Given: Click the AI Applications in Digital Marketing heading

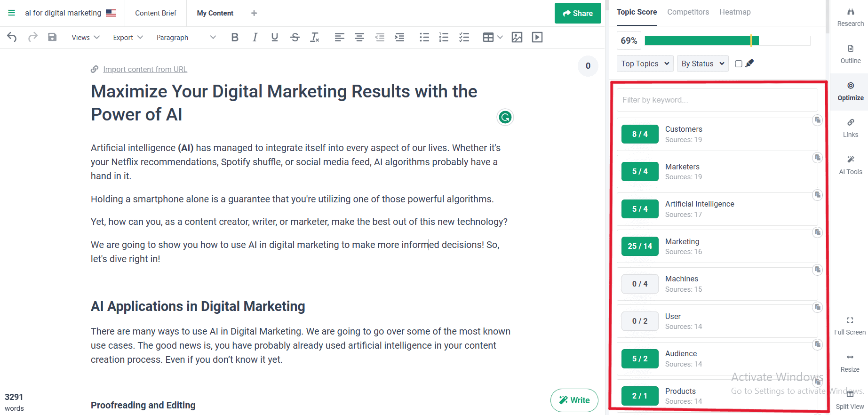Looking at the screenshot, I should coord(198,306).
